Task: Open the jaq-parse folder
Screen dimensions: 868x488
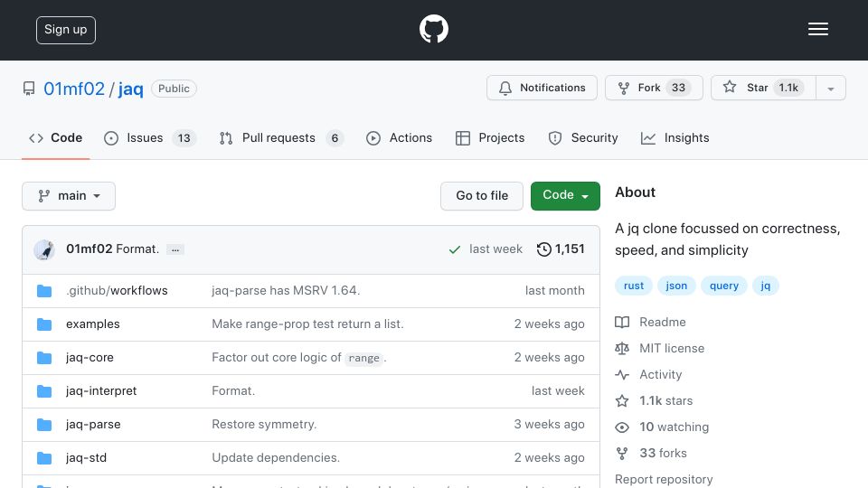Action: (93, 425)
